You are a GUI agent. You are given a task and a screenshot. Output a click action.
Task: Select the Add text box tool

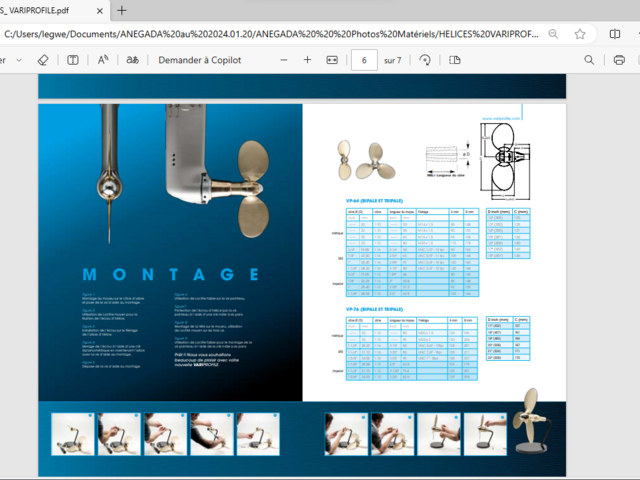pos(73,60)
